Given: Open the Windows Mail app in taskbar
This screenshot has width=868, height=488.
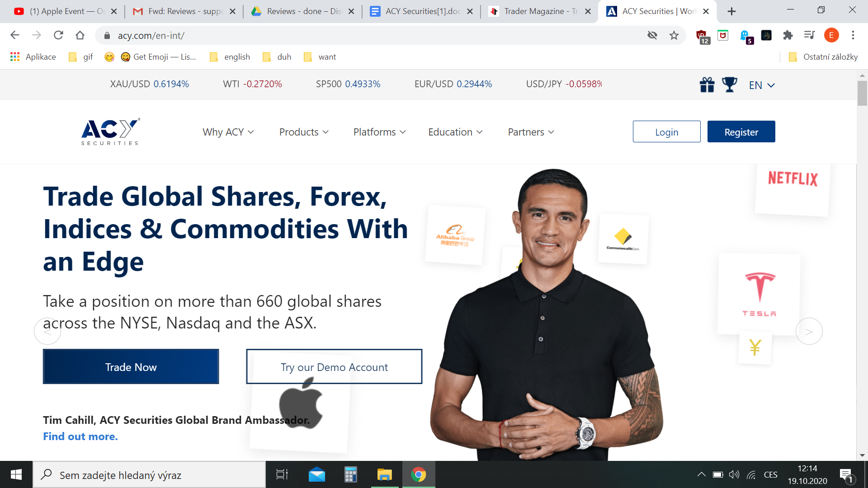Looking at the screenshot, I should [x=317, y=474].
